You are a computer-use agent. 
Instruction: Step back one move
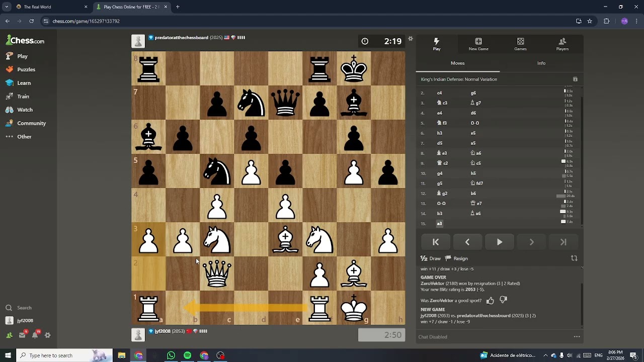coord(467,242)
